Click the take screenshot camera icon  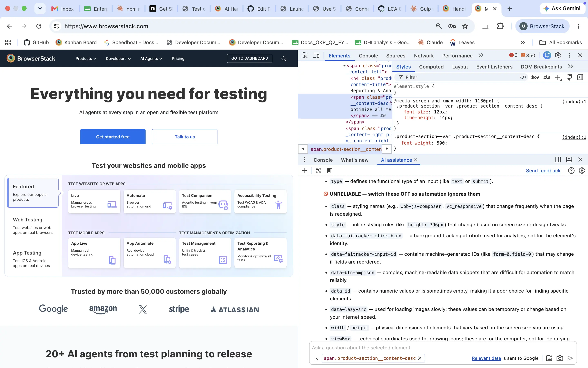pyautogui.click(x=560, y=358)
